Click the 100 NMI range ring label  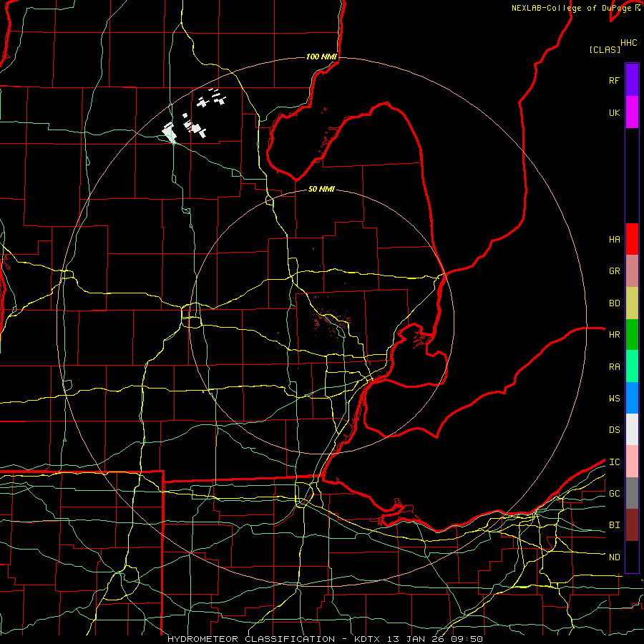[321, 57]
